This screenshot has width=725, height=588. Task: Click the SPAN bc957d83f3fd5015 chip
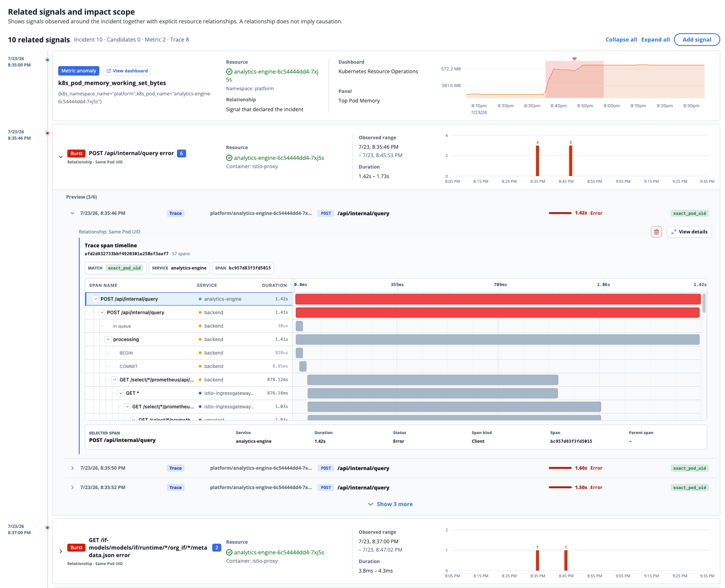tap(243, 268)
